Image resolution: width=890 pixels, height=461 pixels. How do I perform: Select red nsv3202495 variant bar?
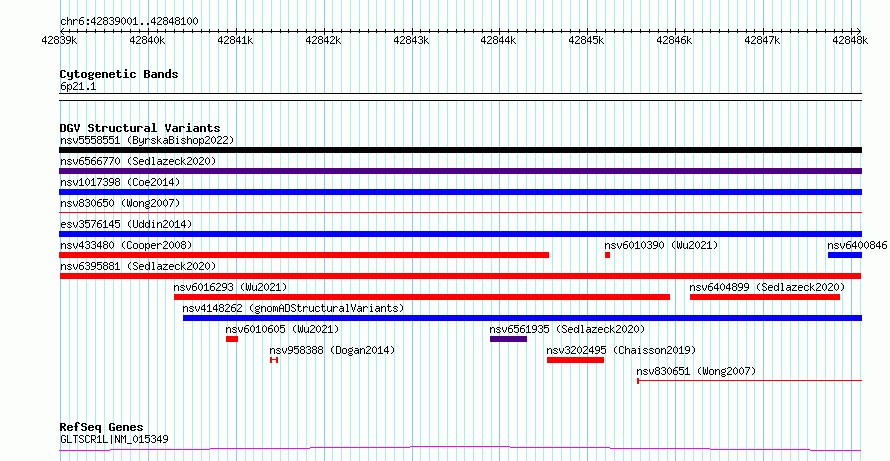pos(576,360)
